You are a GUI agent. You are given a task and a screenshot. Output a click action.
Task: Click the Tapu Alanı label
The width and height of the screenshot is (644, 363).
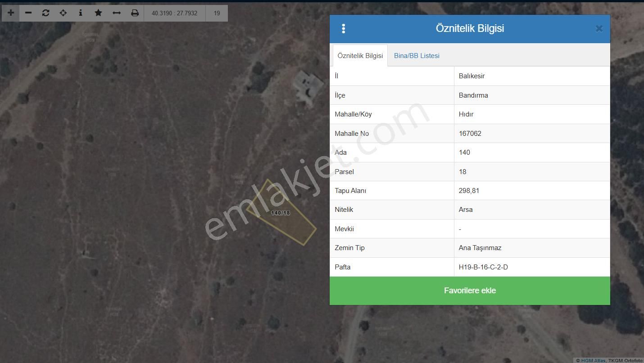point(350,191)
